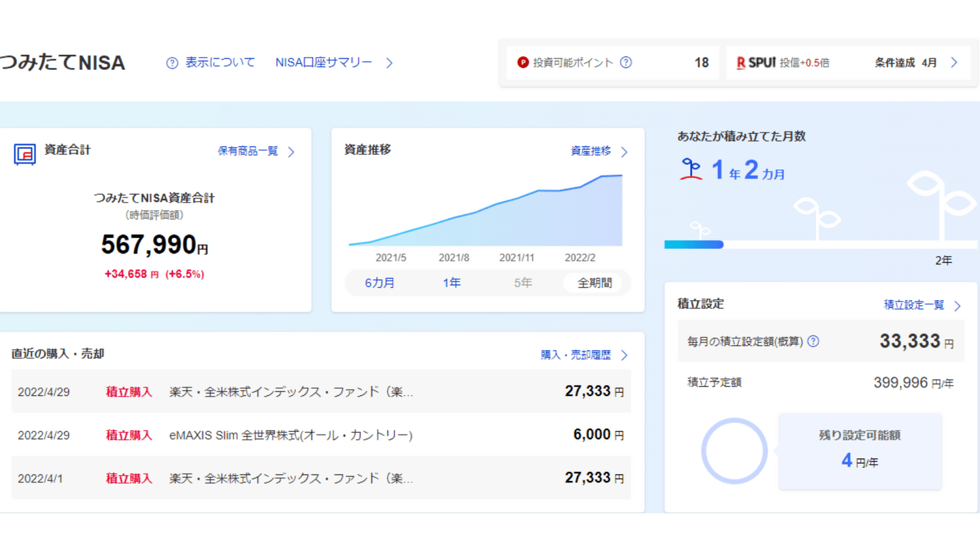980x551 pixels.
Task: Click the +34,658円 (+6.5%) gain text
Action: [x=154, y=275]
